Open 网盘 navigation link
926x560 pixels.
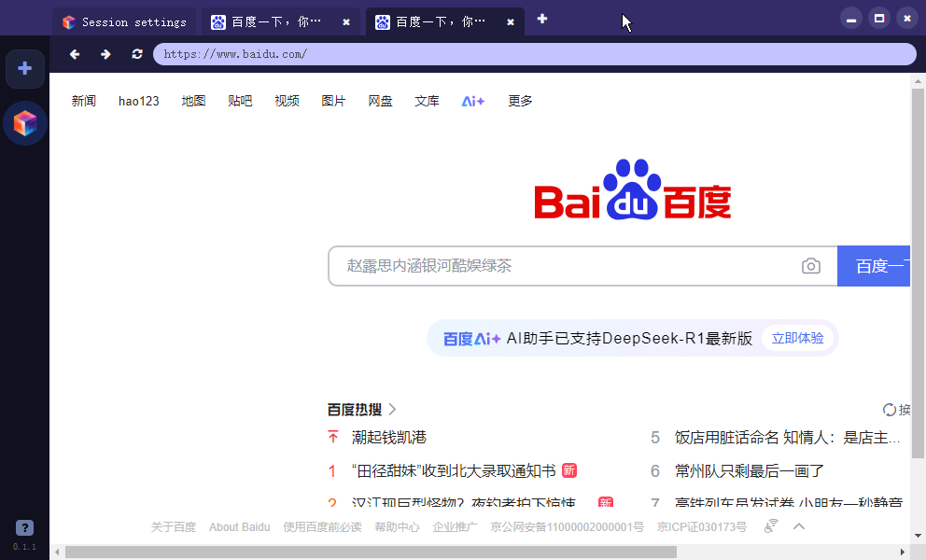pyautogui.click(x=380, y=101)
